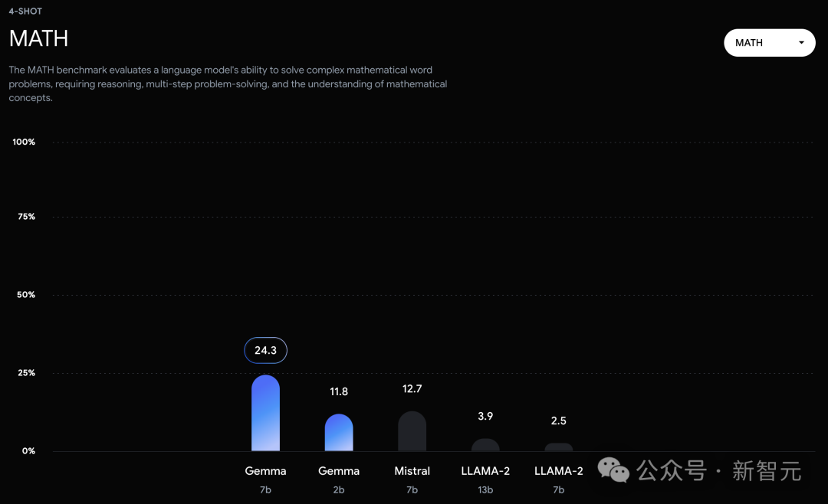Select the 2.5 score value label
Screen dimensions: 828x504
point(558,421)
